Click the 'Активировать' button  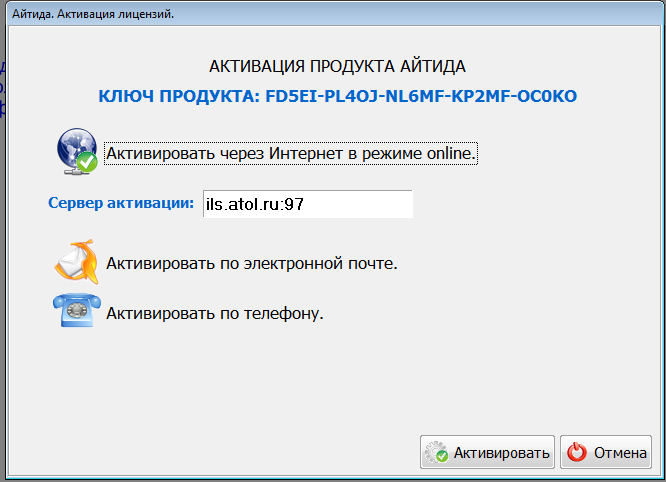click(x=487, y=452)
